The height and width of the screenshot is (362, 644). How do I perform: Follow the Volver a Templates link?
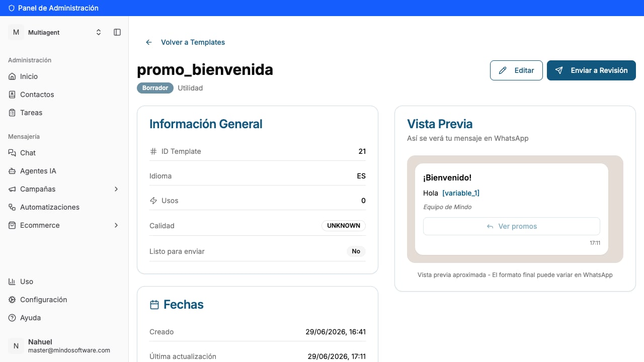(185, 42)
